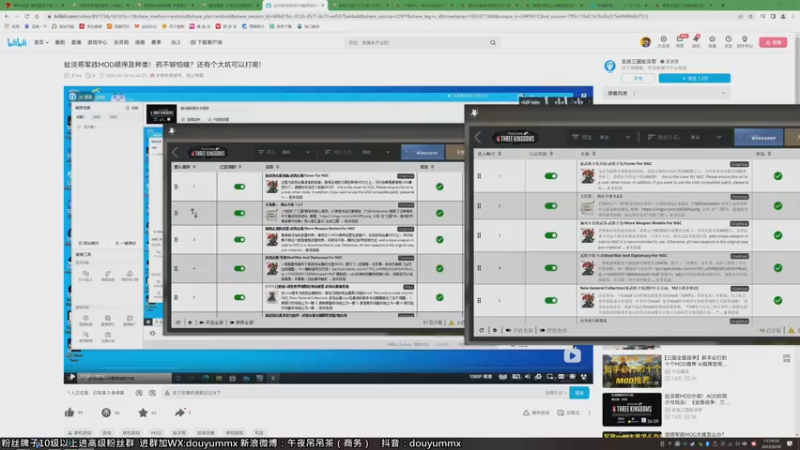
Task: Sort by name column header in front launcher
Action: 588,154
